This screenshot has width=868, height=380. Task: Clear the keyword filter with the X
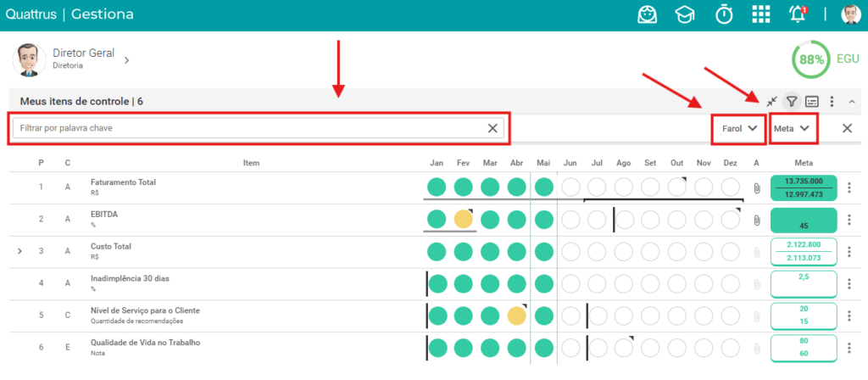pyautogui.click(x=492, y=128)
